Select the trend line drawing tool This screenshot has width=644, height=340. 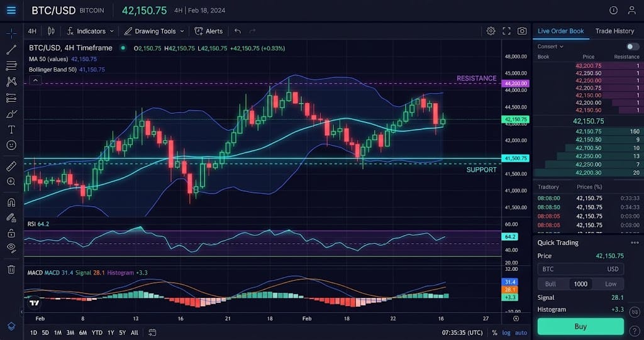(x=11, y=50)
